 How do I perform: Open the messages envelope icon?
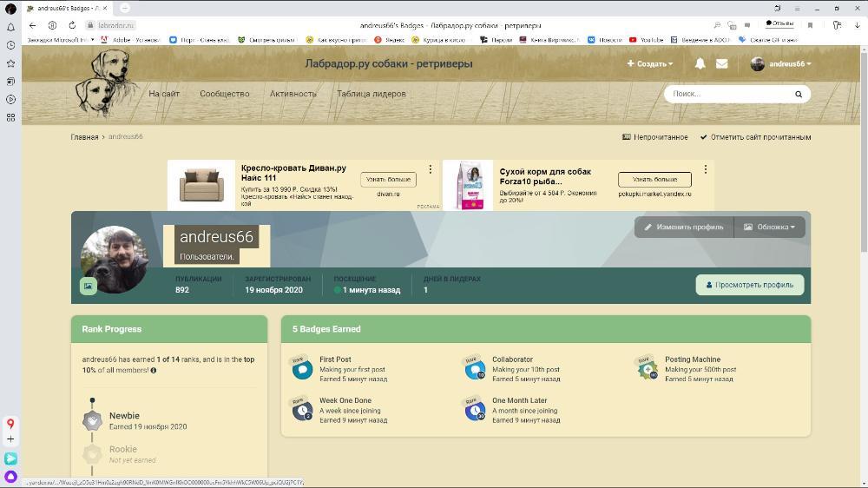721,63
